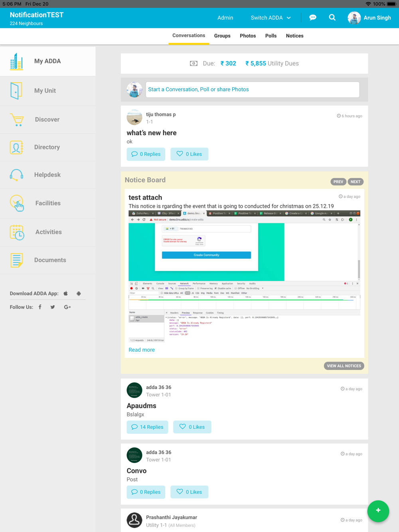The height and width of the screenshot is (532, 399).
Task: Open the Apaudms conversation title
Action: (x=142, y=406)
